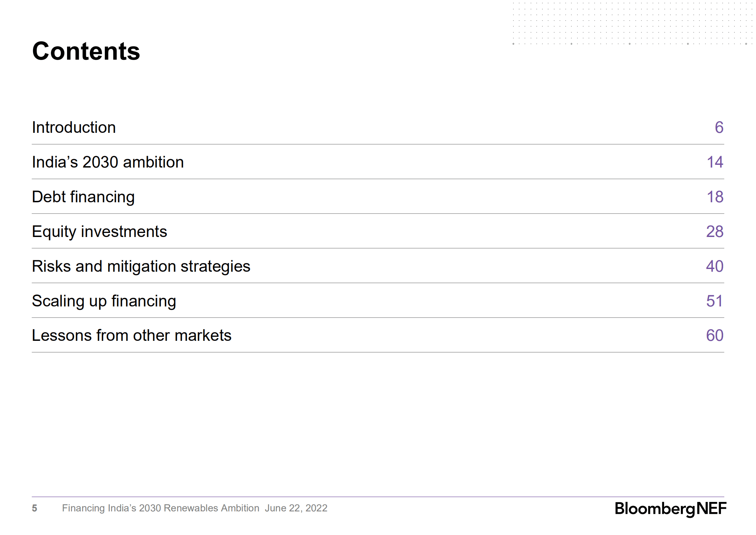756x535 pixels.
Task: Jump to page 40 via its number
Action: click(x=715, y=266)
